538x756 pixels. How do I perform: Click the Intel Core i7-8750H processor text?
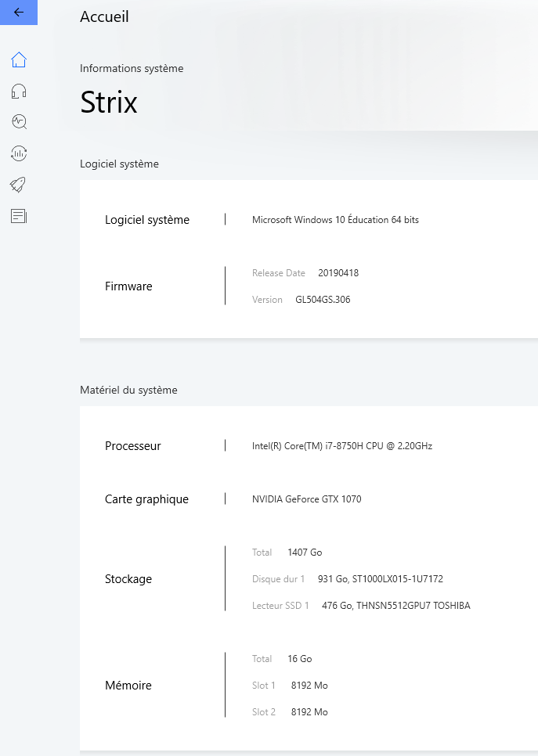342,446
